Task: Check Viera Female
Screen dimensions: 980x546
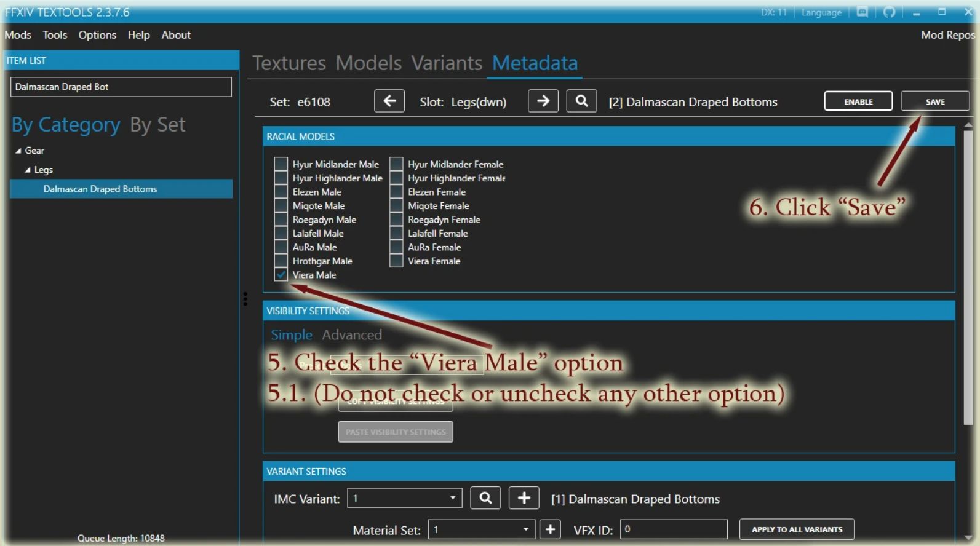Action: pyautogui.click(x=396, y=261)
